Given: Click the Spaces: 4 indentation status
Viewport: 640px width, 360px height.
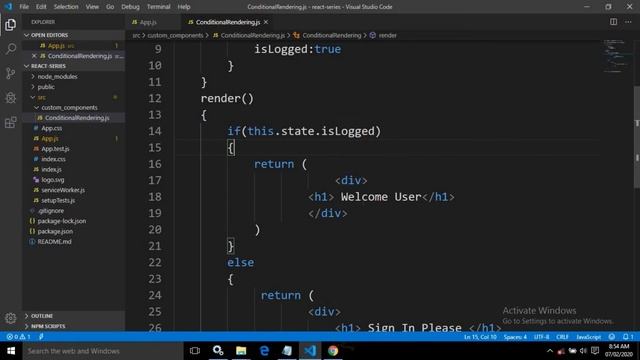Looking at the screenshot, I should (515, 337).
